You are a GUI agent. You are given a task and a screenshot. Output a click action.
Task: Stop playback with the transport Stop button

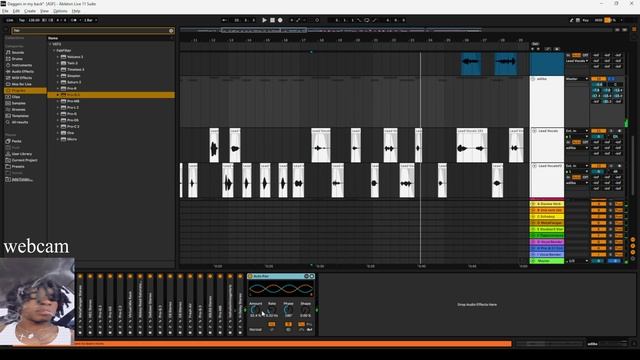tap(272, 20)
